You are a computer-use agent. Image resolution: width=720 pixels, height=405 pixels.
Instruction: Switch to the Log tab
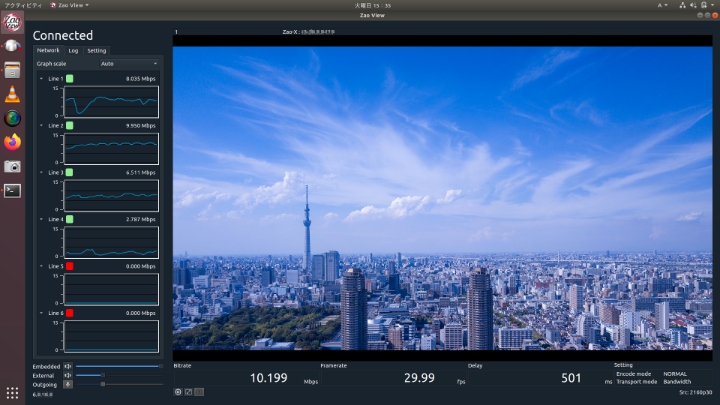(x=73, y=51)
